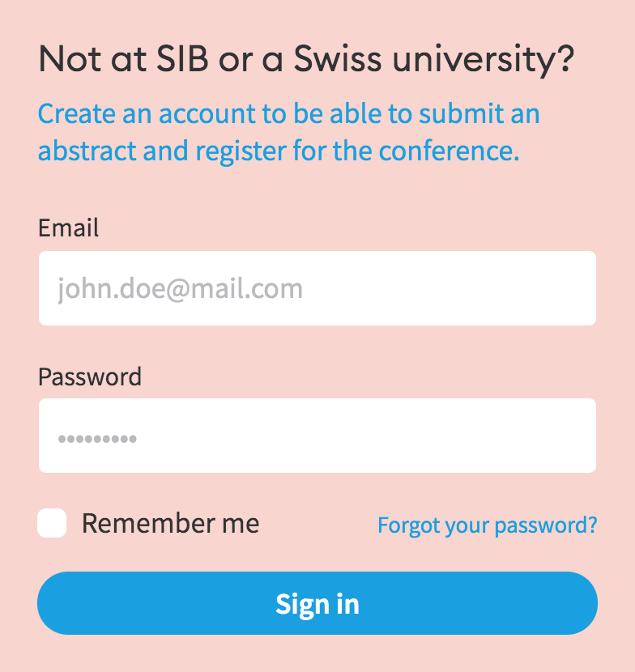Viewport: 635px width, 672px height.
Task: Click the Email input field
Action: tap(317, 288)
